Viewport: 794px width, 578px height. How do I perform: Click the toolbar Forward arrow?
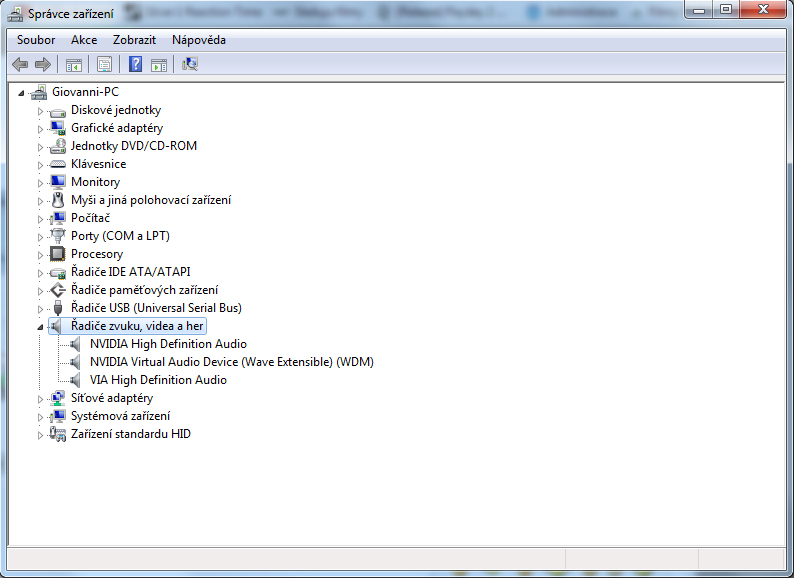(x=43, y=64)
